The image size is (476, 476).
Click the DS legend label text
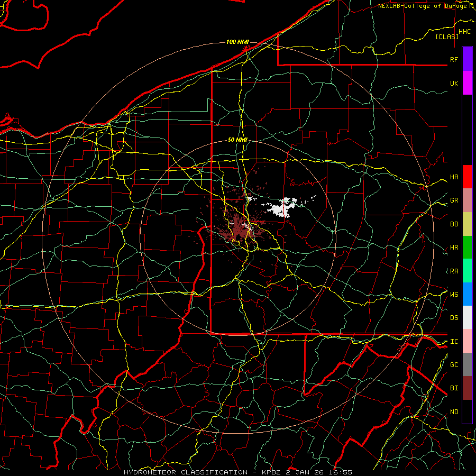(454, 318)
